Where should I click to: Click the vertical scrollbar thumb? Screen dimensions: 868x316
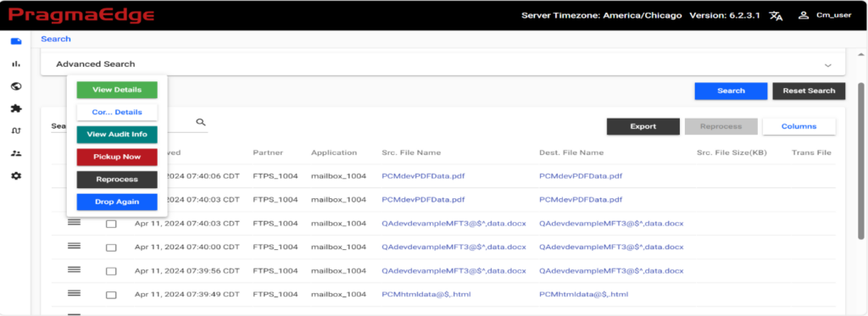click(861, 160)
